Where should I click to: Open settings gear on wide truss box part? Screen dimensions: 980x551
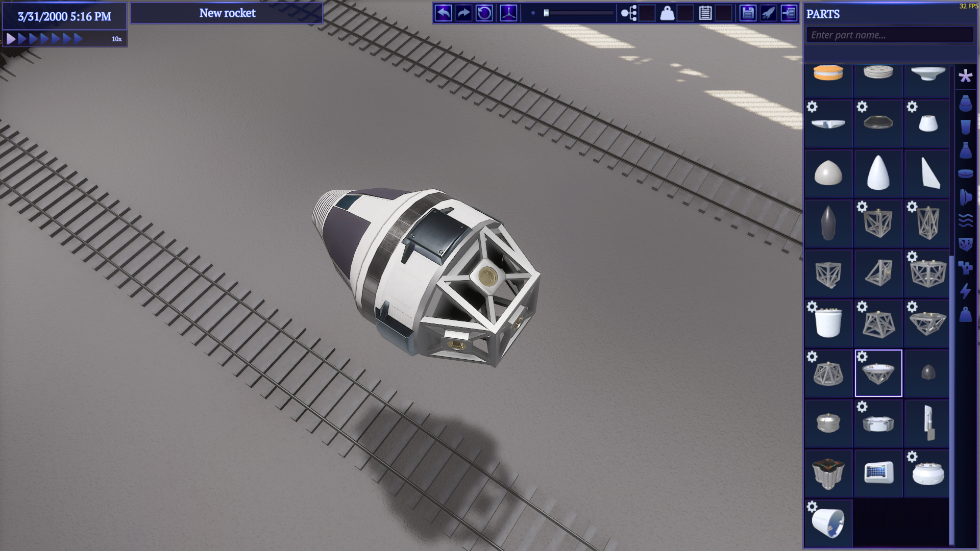click(x=912, y=257)
